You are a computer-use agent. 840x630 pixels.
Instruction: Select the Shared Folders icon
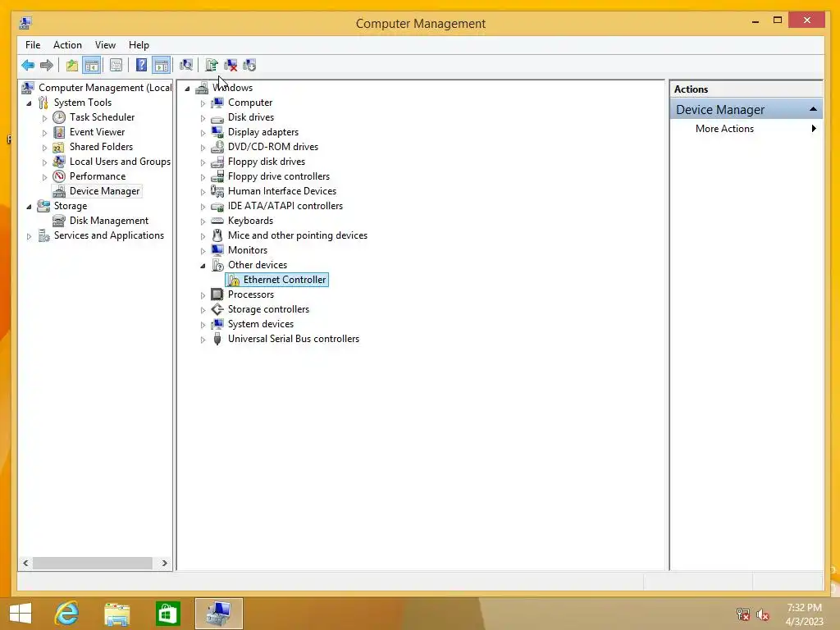[x=59, y=147]
